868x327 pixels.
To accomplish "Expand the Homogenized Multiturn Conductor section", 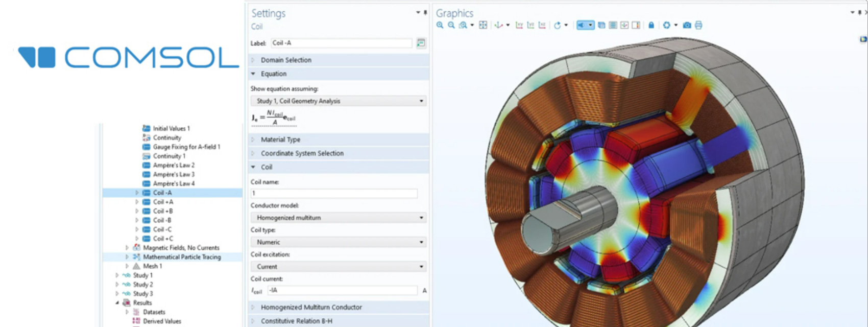I will pos(311,307).
